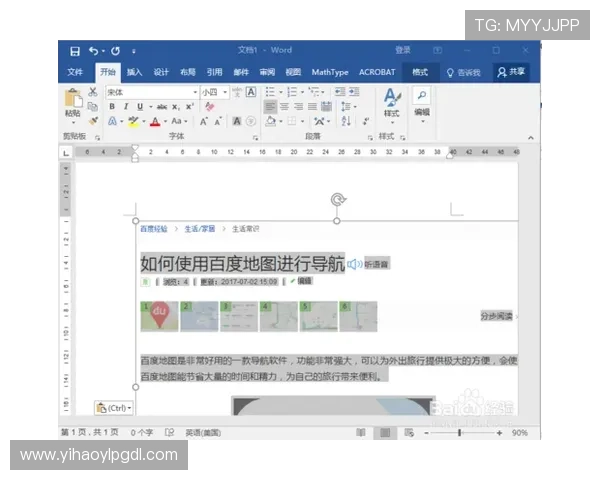This screenshot has height=480, width=600.
Task: Apply the red font color
Action: [x=155, y=122]
